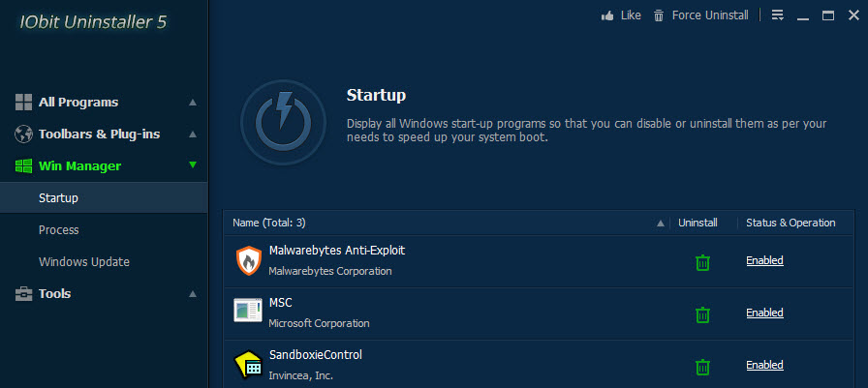Click the Name column sort arrow
The width and height of the screenshot is (868, 388).
(x=660, y=224)
